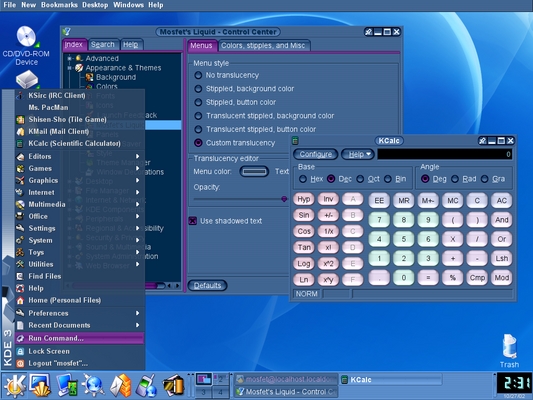533x400 pixels.
Task: Click the KCalc Configure button
Action: [315, 154]
